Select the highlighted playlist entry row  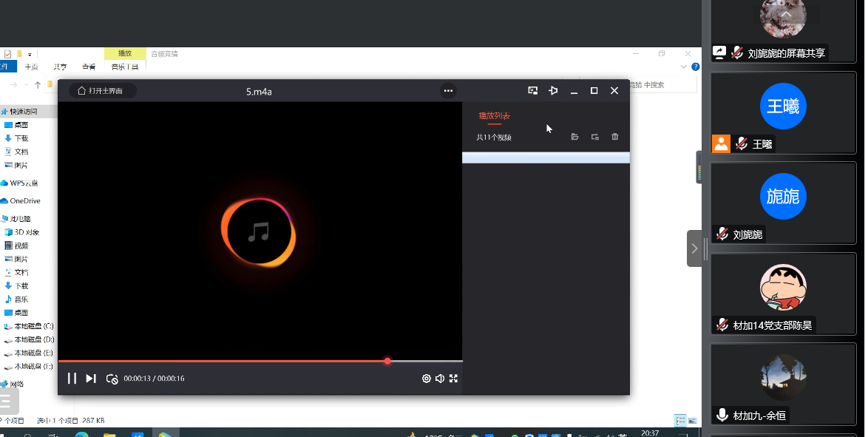tap(546, 157)
